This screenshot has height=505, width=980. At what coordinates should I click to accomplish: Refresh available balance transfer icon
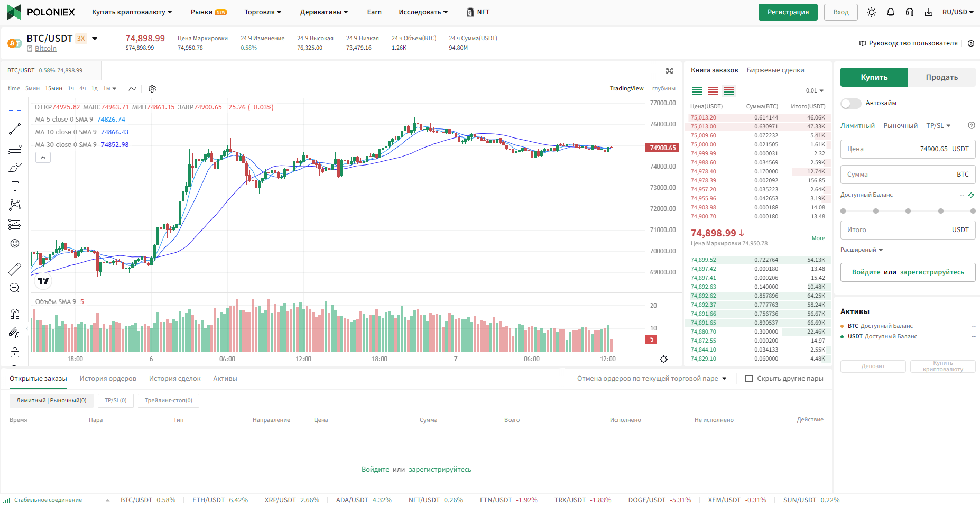(971, 195)
